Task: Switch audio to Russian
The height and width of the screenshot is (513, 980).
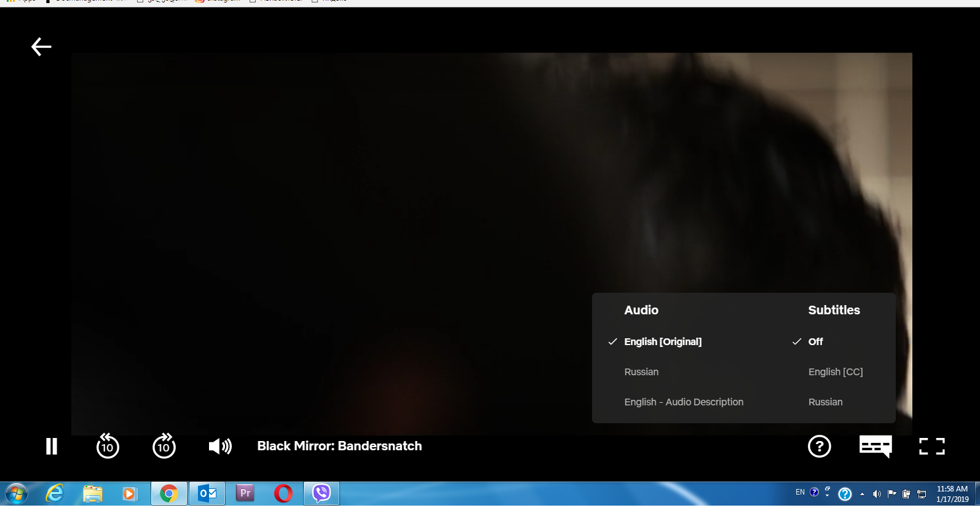Action: pyautogui.click(x=641, y=372)
